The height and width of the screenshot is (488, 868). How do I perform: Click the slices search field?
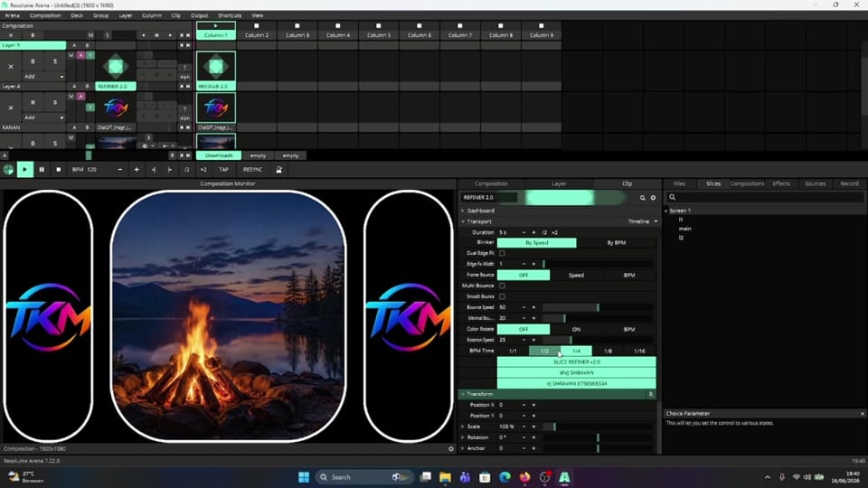(764, 198)
